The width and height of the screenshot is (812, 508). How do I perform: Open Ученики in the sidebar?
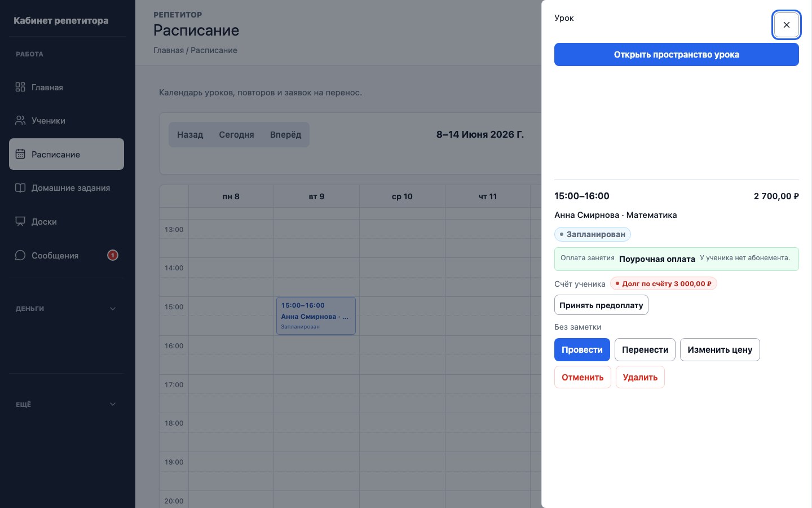click(x=67, y=120)
